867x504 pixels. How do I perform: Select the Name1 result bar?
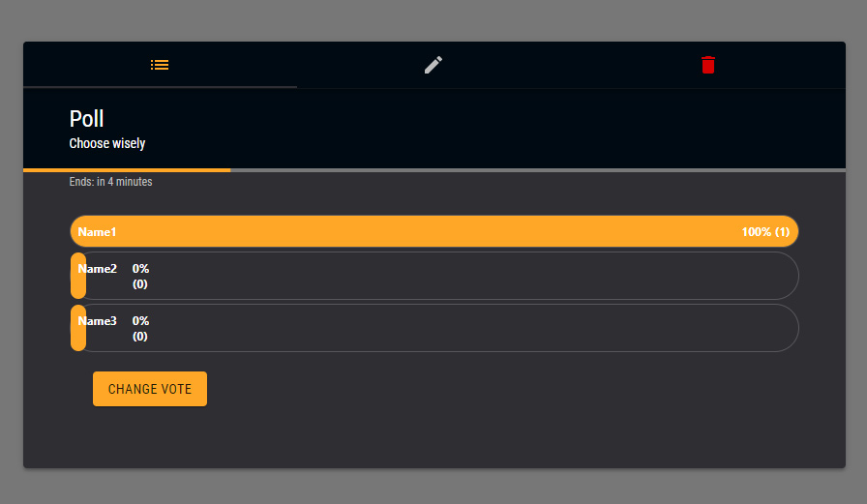click(433, 232)
